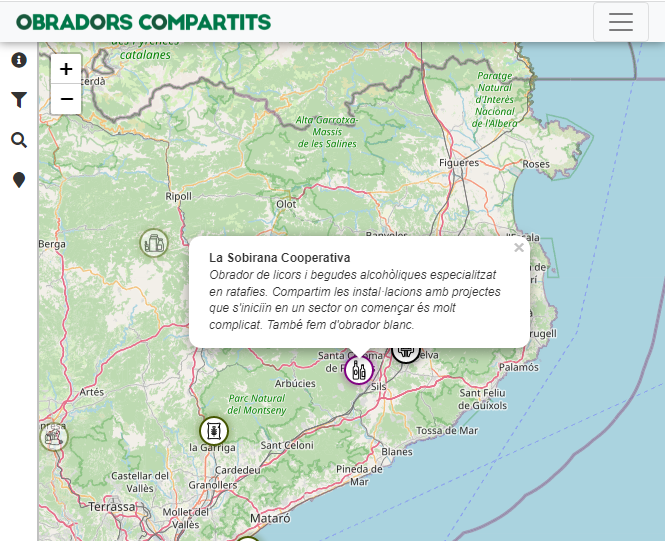Click the Ripoll town label
The height and width of the screenshot is (541, 665).
point(179,196)
